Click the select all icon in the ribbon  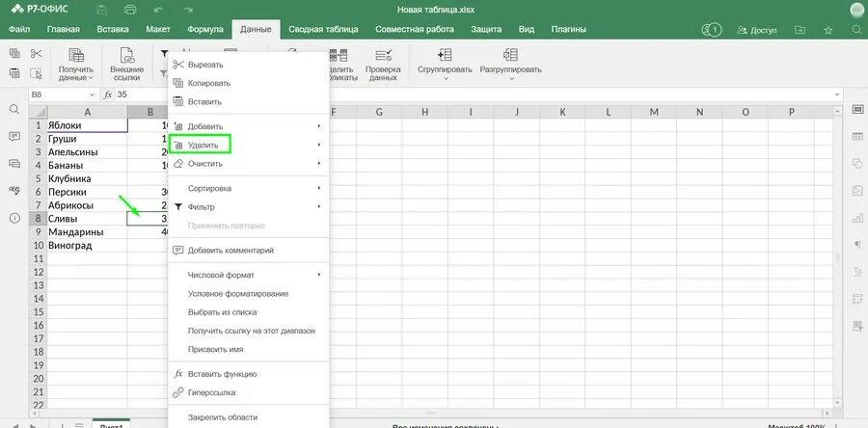(x=36, y=73)
